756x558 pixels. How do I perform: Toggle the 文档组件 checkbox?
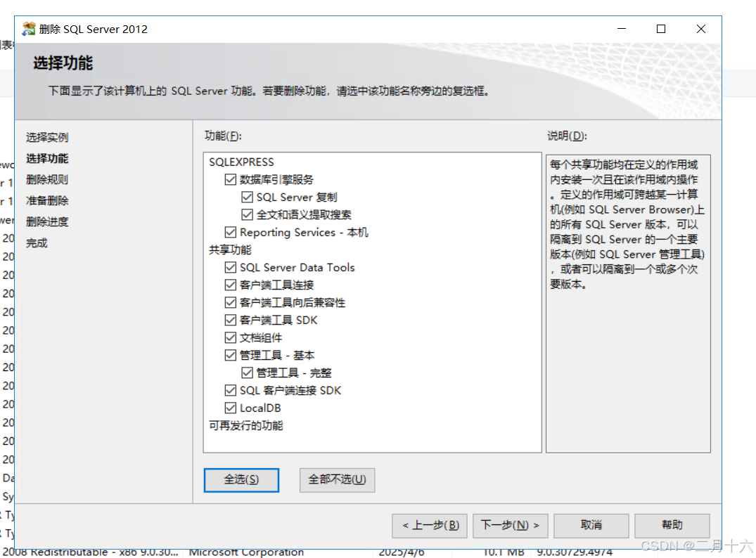tap(231, 338)
